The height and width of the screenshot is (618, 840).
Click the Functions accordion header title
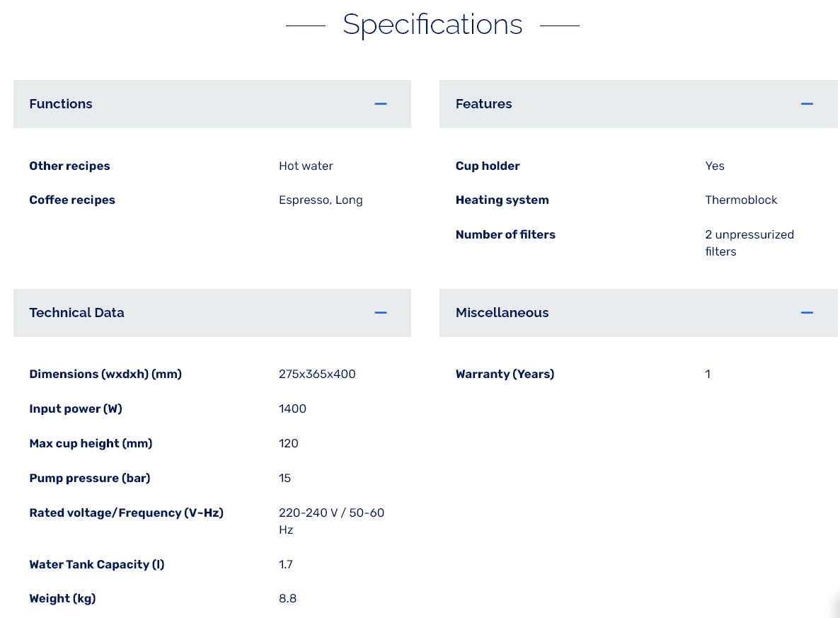pyautogui.click(x=61, y=104)
